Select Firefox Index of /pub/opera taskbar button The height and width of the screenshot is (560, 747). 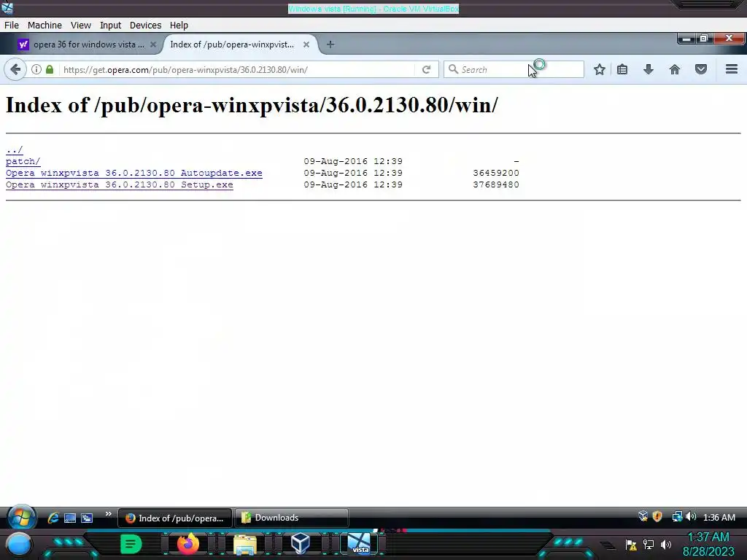tap(175, 518)
